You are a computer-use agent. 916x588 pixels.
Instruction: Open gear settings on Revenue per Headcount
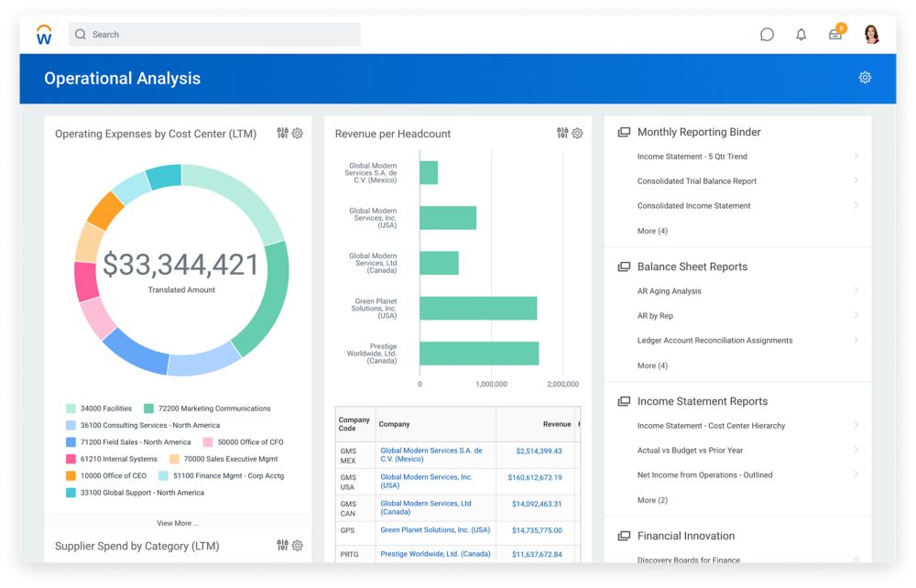[x=577, y=133]
